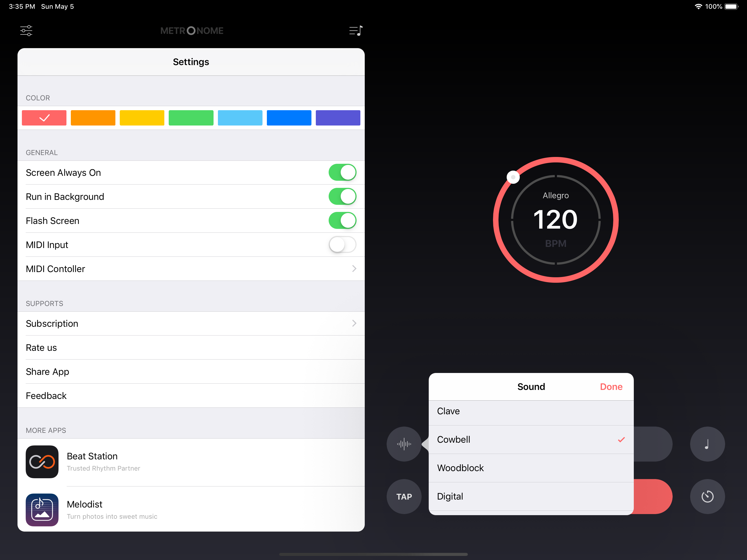
Task: Open Melodist 'Turn photos into sweet music'
Action: pyautogui.click(x=112, y=517)
